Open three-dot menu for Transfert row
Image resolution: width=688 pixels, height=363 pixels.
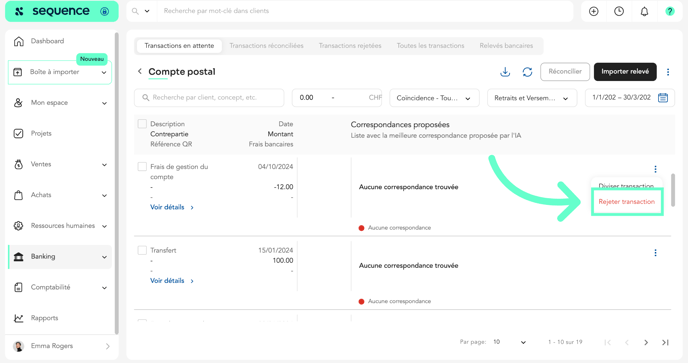pos(655,253)
